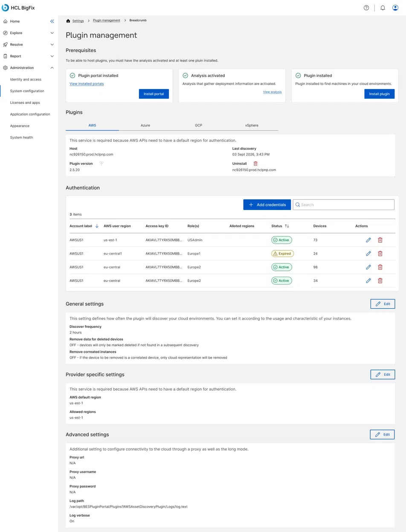Click the Install portal button
The height and width of the screenshot is (532, 406).
[x=154, y=94]
